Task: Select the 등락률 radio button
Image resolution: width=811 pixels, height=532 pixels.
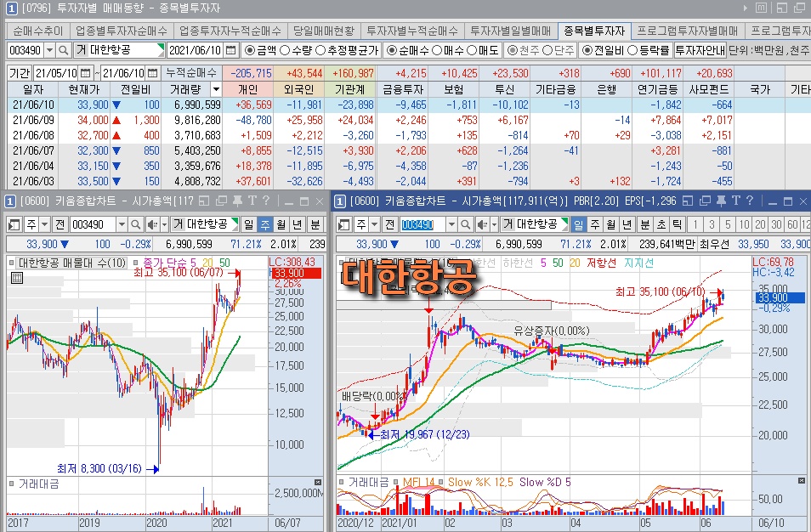Action: coord(632,50)
